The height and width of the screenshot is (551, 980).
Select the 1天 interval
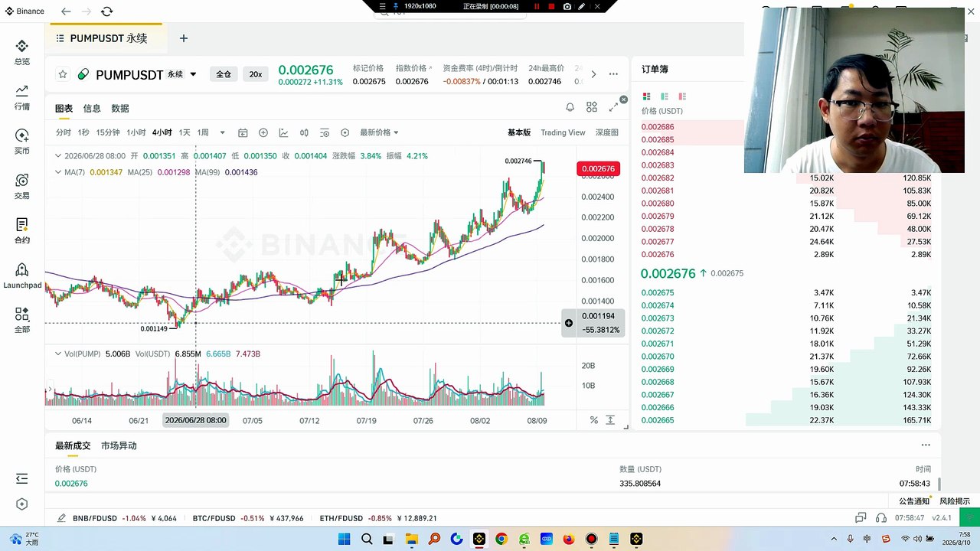point(185,132)
